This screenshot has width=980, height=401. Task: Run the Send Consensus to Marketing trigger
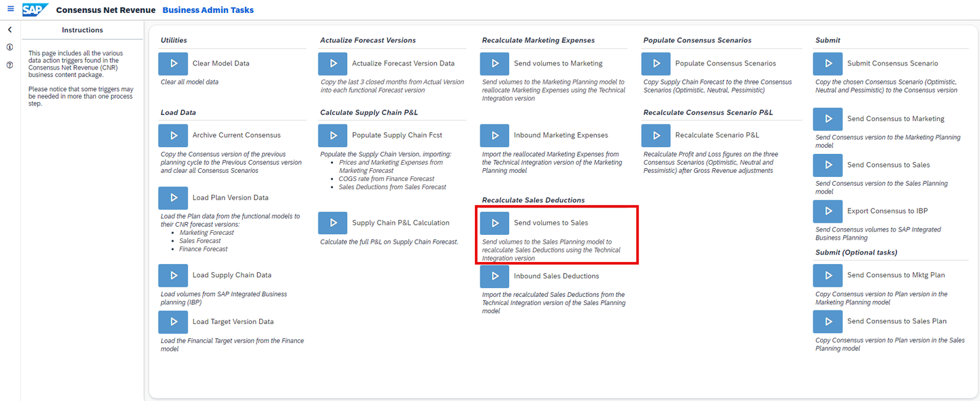click(828, 119)
